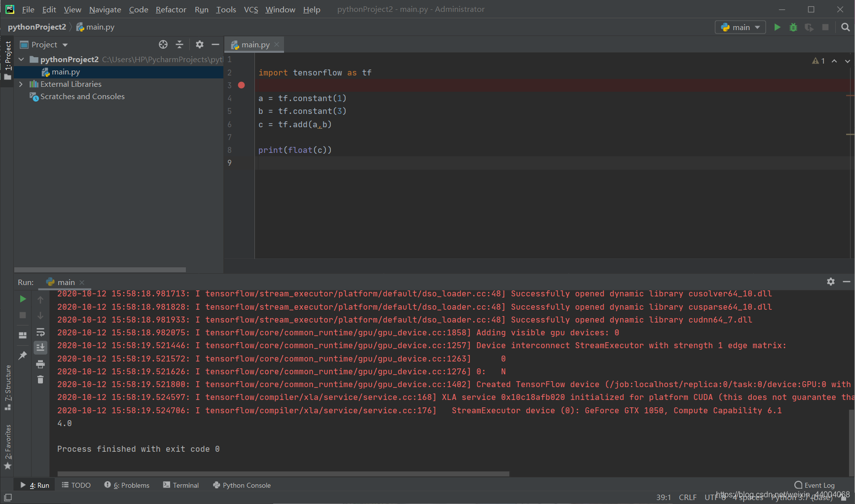Click stop icon in Run panel
Screen dimensions: 855x504
23,315
